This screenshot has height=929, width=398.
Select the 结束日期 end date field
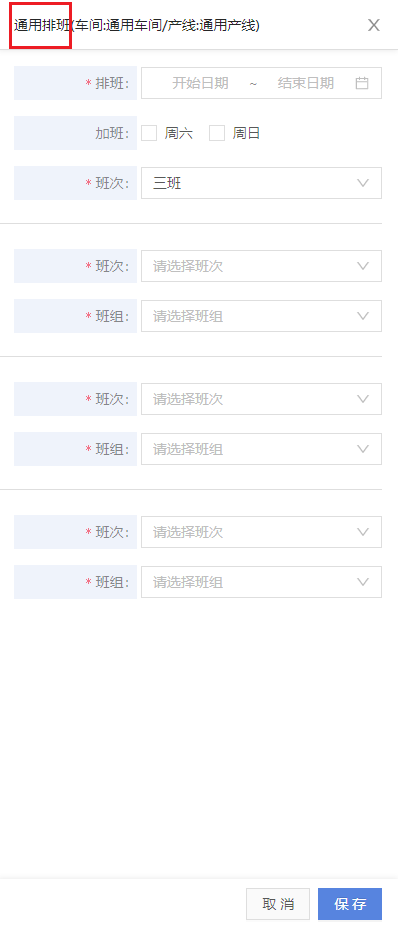[306, 83]
